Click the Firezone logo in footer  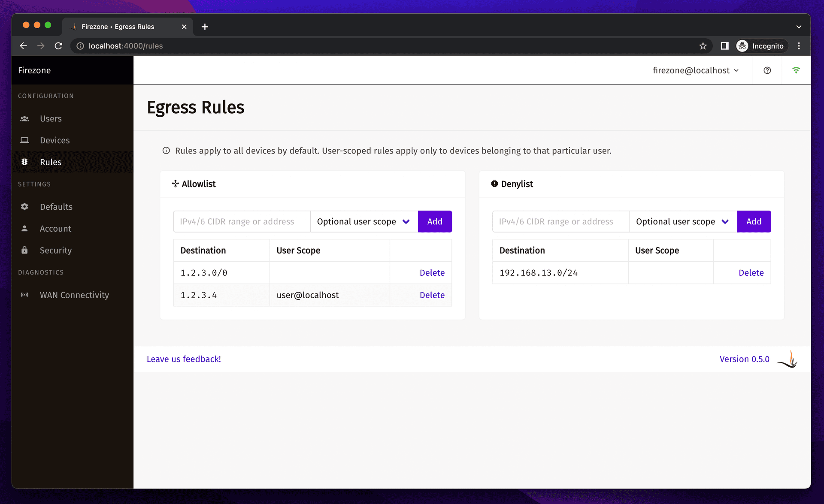pos(788,359)
